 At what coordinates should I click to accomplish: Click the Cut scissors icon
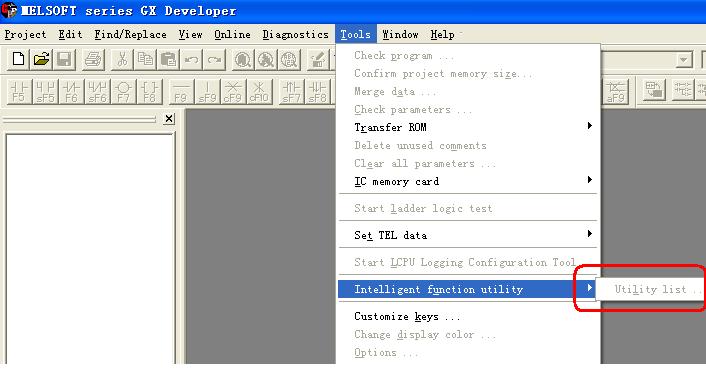(122, 59)
